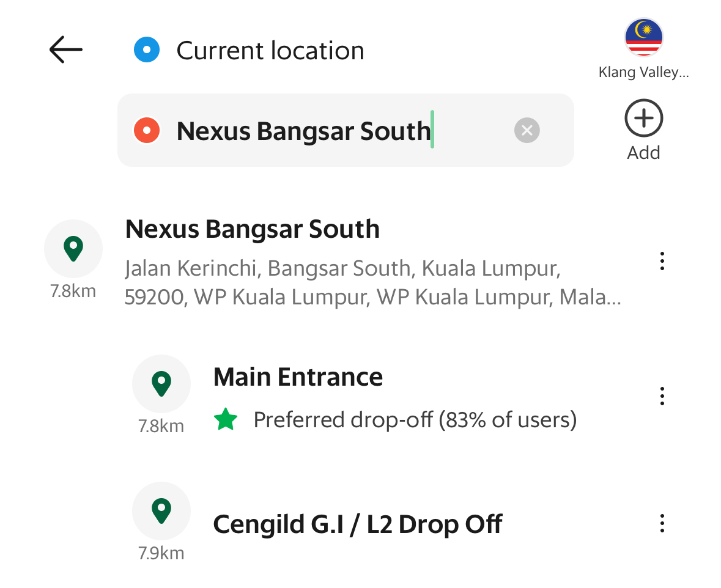Choose Main Entrance drop-off point

298,377
